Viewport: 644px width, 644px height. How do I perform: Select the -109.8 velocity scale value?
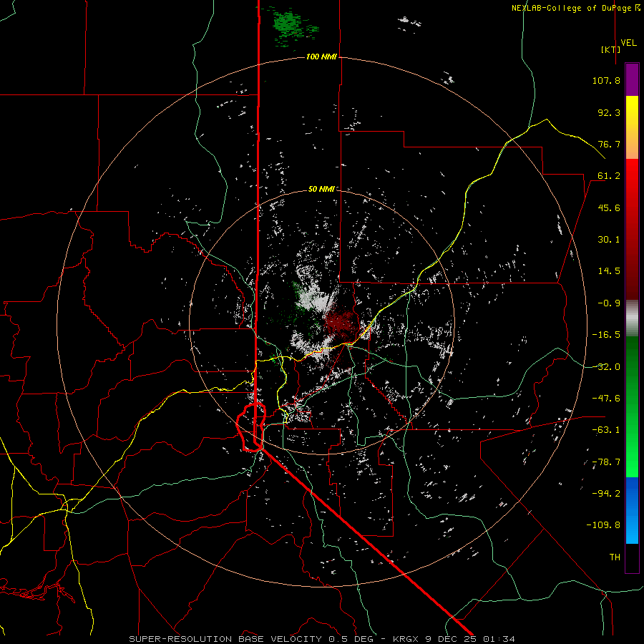pos(603,525)
